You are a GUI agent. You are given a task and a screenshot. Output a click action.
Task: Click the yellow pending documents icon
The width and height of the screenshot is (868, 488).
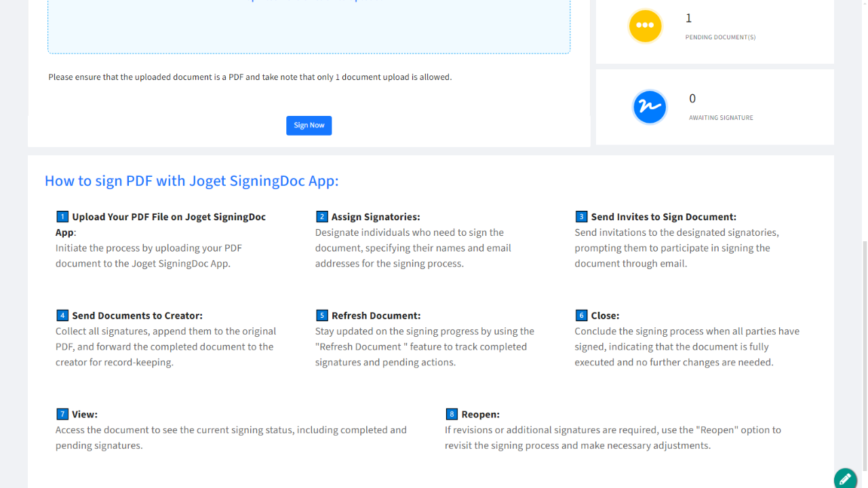[x=645, y=26]
